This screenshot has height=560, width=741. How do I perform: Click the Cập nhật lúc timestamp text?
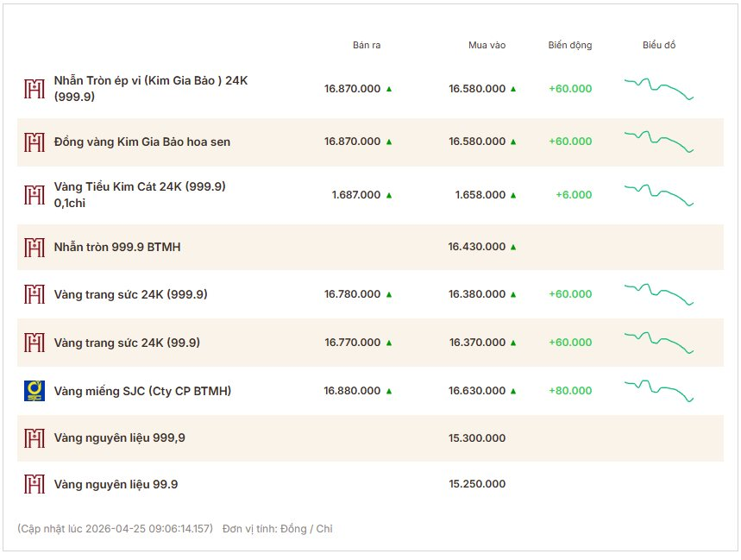(115, 529)
